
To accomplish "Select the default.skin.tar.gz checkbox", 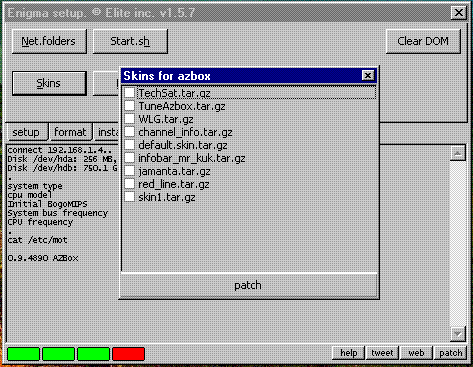I will tap(129, 145).
